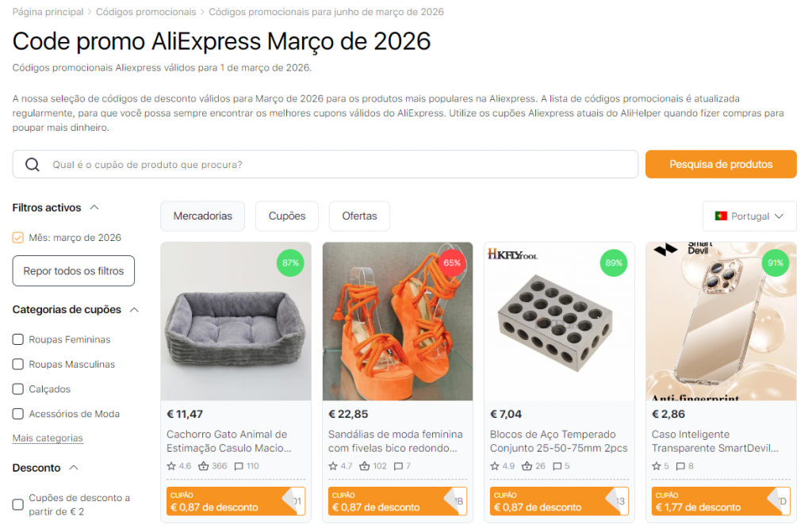This screenshot has height=528, width=812.
Task: Check Cupões de desconto a partir de € 2
Action: click(x=17, y=503)
